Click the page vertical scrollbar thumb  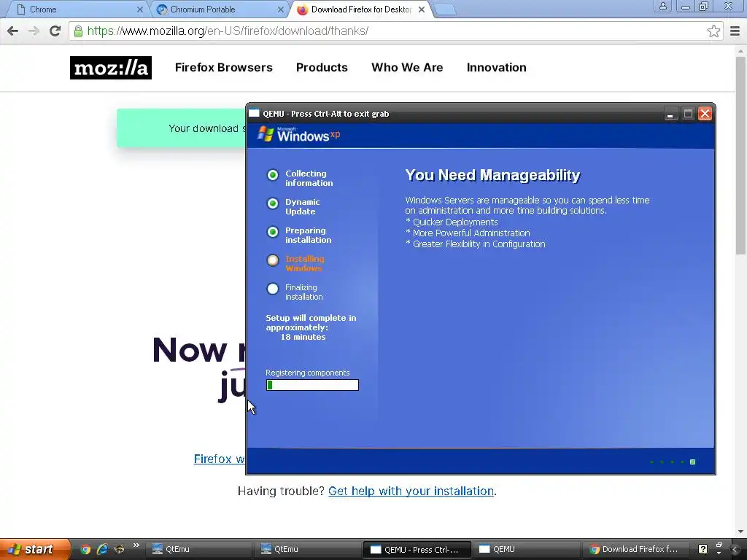pos(740,155)
